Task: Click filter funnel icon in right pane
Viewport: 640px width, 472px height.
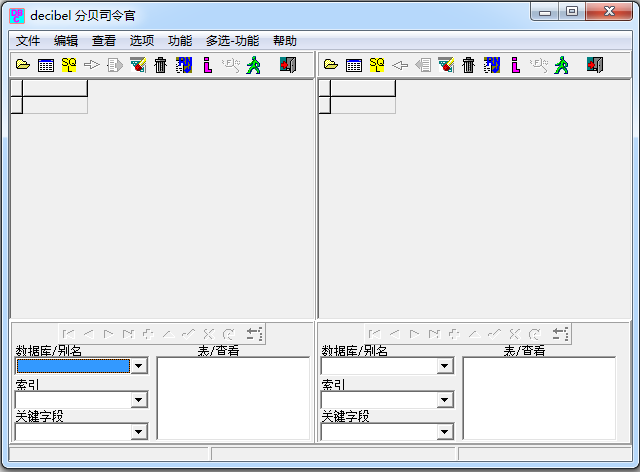Action: point(446,65)
